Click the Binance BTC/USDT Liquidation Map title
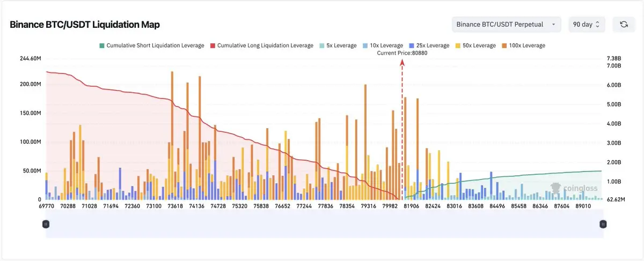The width and height of the screenshot is (644, 261). (85, 25)
